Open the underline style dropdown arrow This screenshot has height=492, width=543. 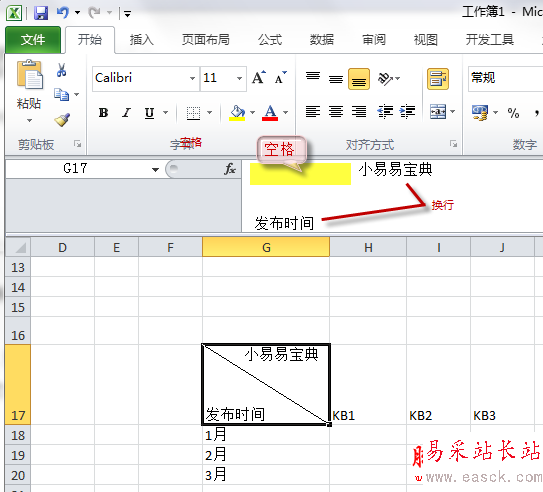(166, 113)
